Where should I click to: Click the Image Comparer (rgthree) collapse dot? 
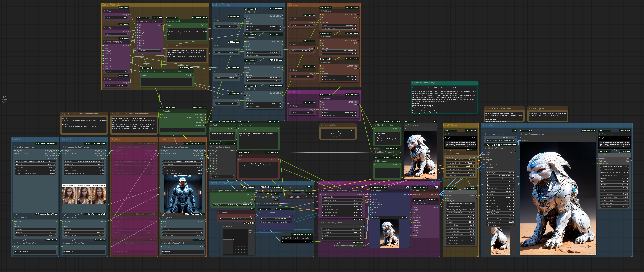521,134
